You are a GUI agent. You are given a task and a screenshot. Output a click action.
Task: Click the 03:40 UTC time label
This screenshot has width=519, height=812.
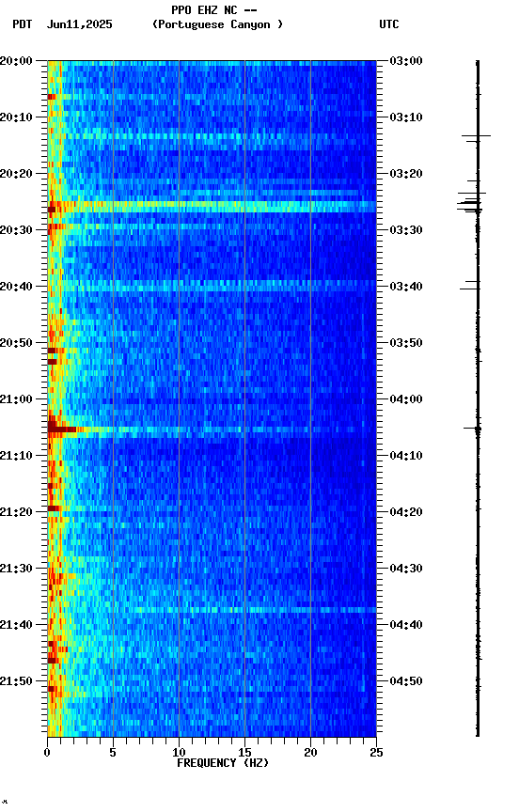[406, 287]
